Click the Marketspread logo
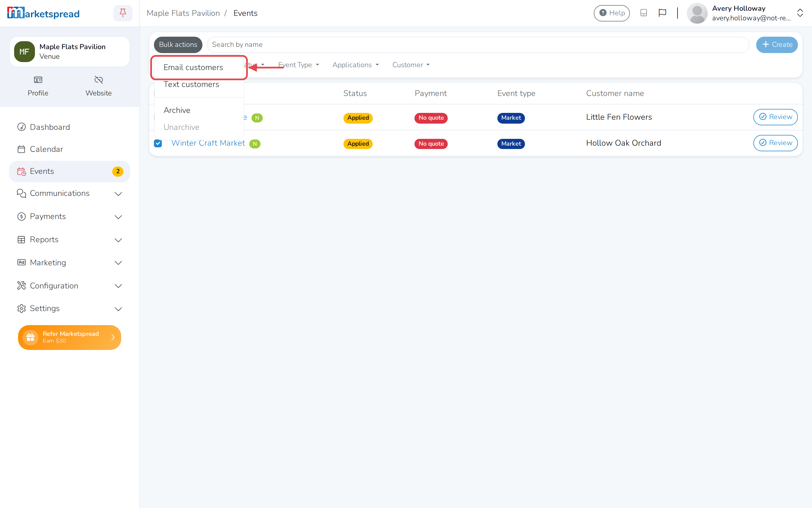Viewport: 812px width, 508px height. click(x=43, y=13)
